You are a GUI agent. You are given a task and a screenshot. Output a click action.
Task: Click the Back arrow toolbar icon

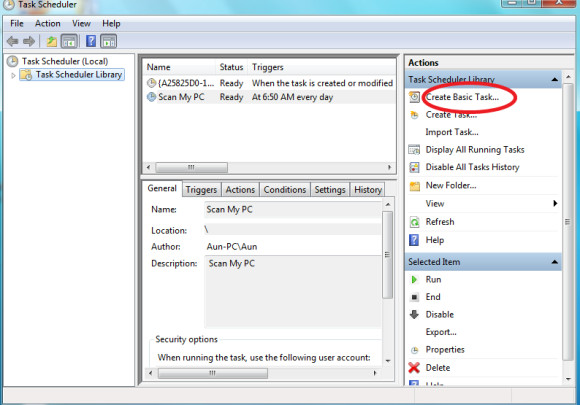click(13, 41)
